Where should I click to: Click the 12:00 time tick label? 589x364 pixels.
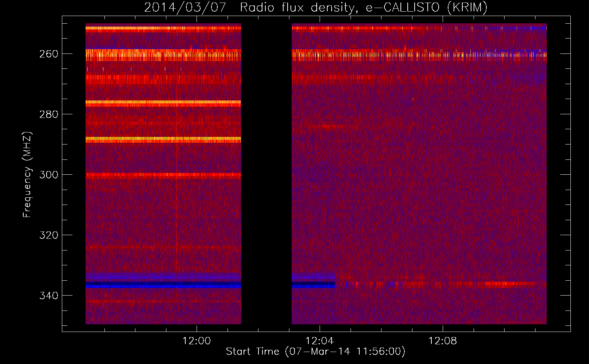coord(197,341)
